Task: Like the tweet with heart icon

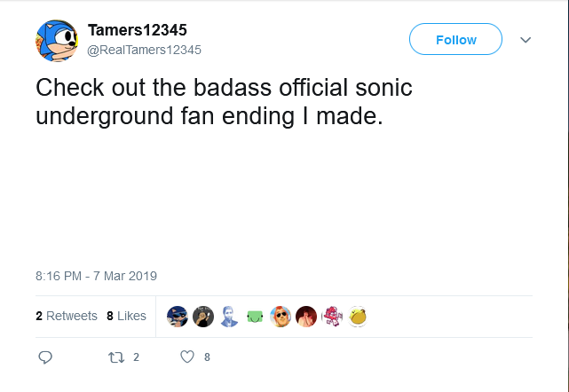Action: (186, 357)
